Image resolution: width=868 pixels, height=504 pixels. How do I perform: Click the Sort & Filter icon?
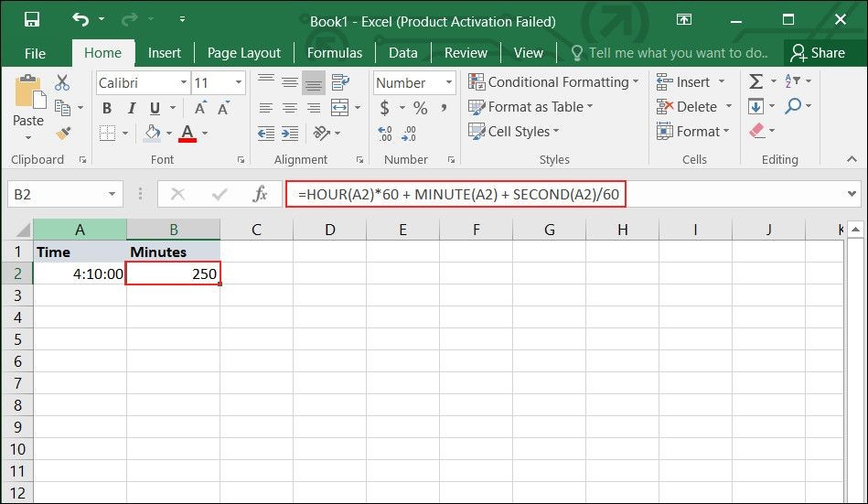point(793,81)
